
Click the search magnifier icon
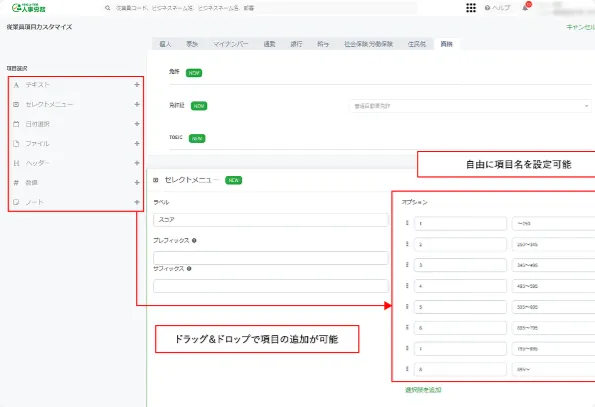(x=108, y=8)
